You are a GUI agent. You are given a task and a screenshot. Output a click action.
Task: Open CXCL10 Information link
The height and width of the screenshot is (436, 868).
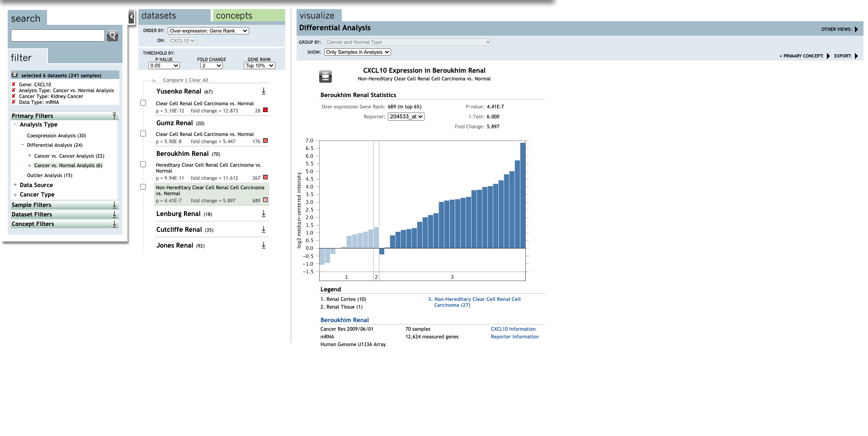click(x=513, y=329)
